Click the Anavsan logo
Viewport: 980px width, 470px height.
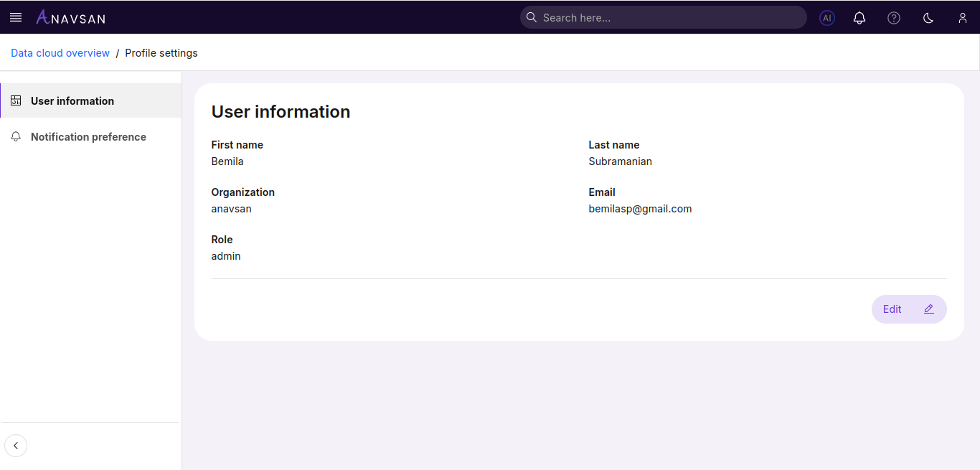click(x=70, y=17)
